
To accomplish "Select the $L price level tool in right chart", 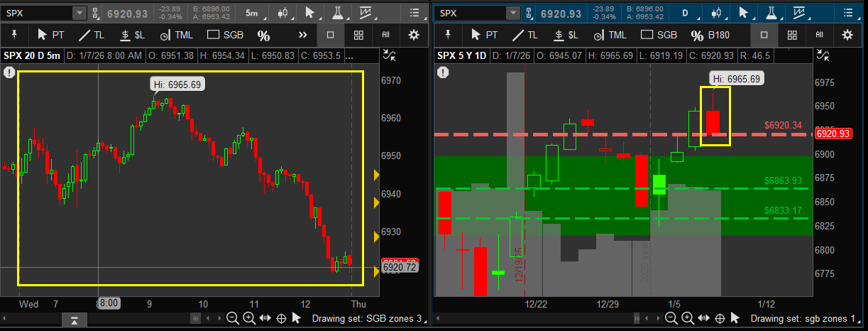I will pos(559,35).
